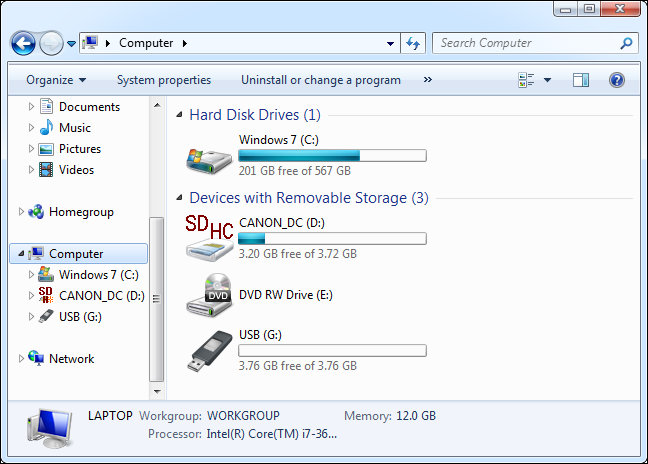Open the address bar history dropdown

(390, 43)
